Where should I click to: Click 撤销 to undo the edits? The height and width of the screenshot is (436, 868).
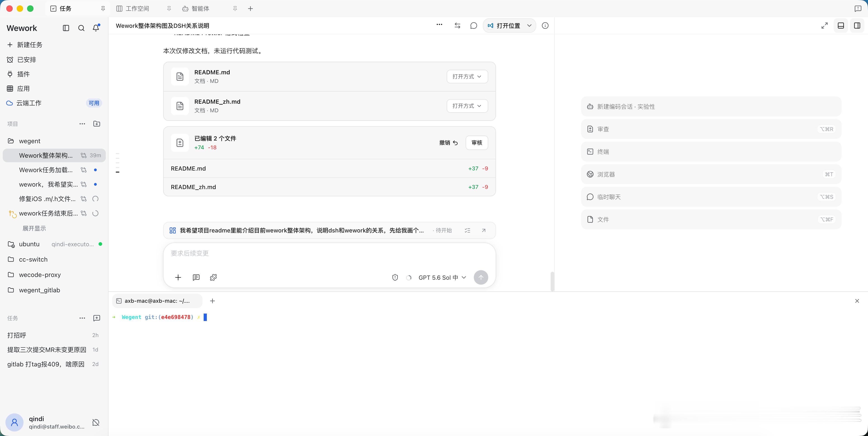pos(448,143)
